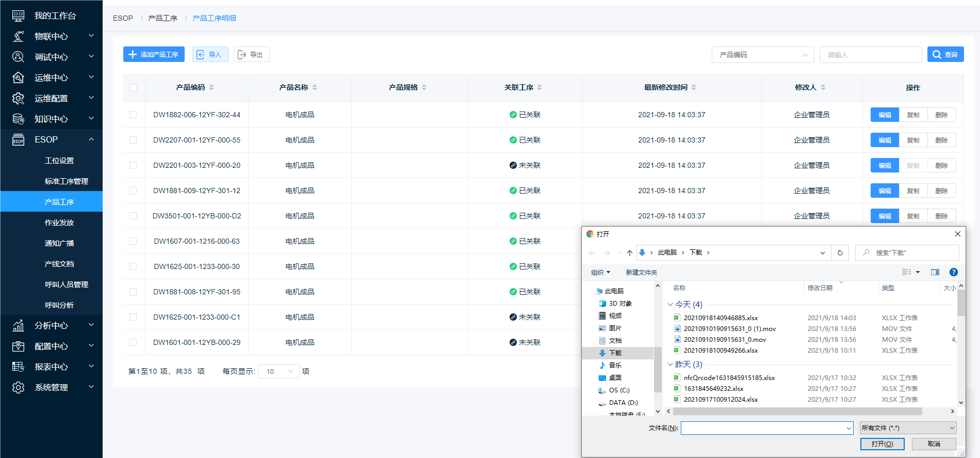Toggle the preview pane icon
The height and width of the screenshot is (458, 980).
tap(935, 272)
